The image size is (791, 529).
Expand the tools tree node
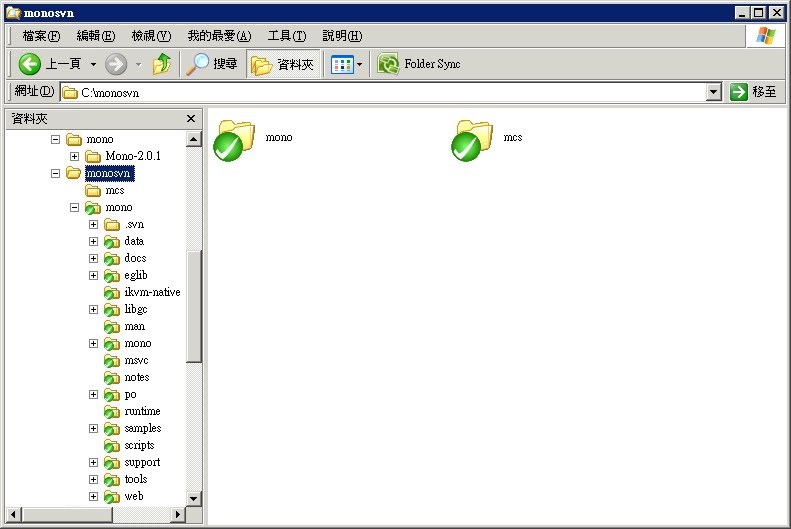tap(93, 480)
